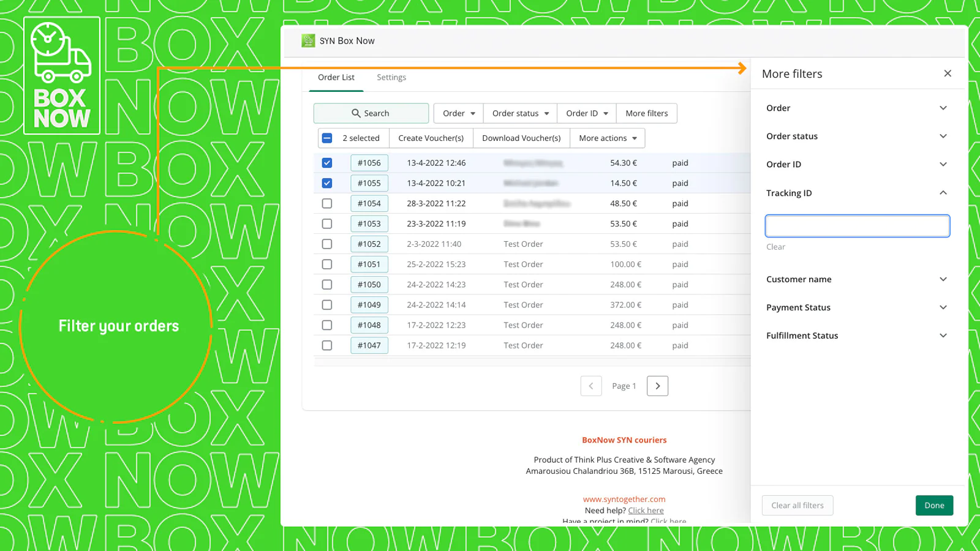Viewport: 980px width, 551px height.
Task: Collapse the Tracking ID filter section
Action: pyautogui.click(x=857, y=193)
